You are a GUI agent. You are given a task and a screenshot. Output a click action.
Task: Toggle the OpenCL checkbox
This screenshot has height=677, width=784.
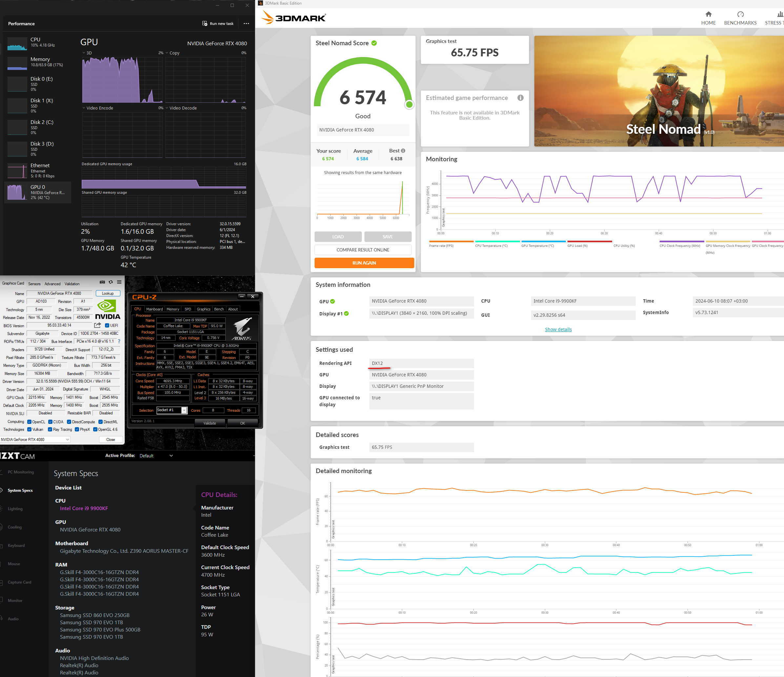[29, 422]
